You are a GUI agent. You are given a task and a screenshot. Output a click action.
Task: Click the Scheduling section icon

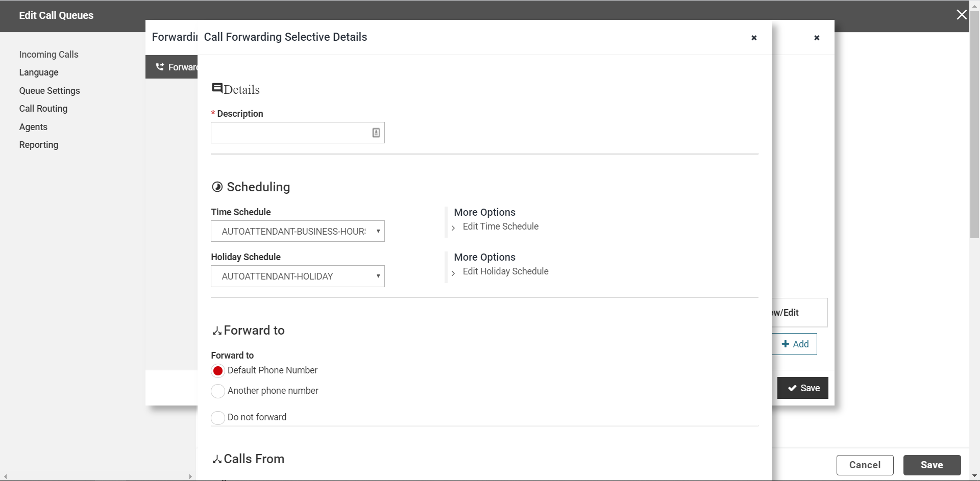click(217, 186)
